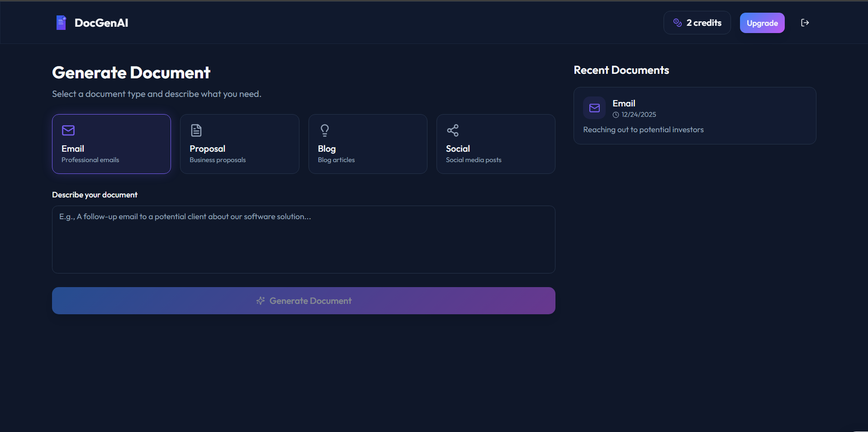The height and width of the screenshot is (432, 868).
Task: Focus the Describe your document text area
Action: click(x=304, y=240)
